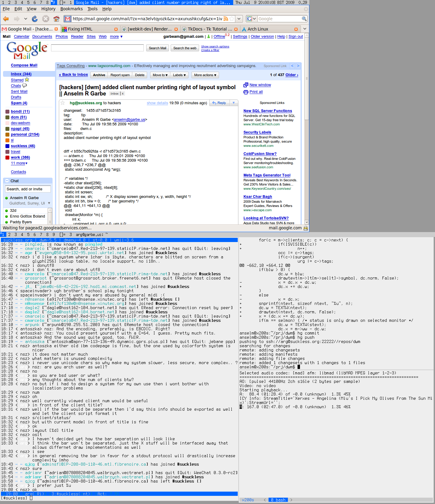
Task: Collapse the Chat panel
Action: click(x=7, y=181)
